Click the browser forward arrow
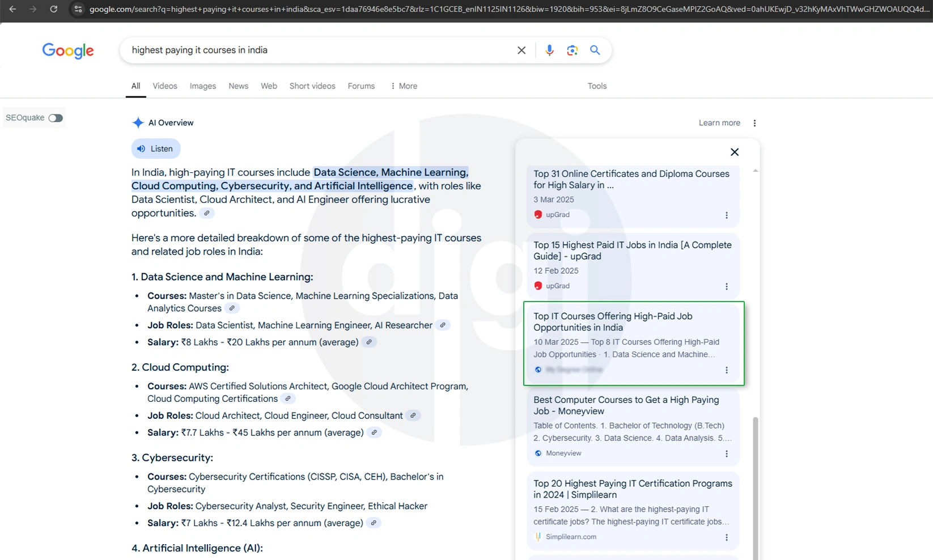Image resolution: width=933 pixels, height=560 pixels. (x=33, y=9)
